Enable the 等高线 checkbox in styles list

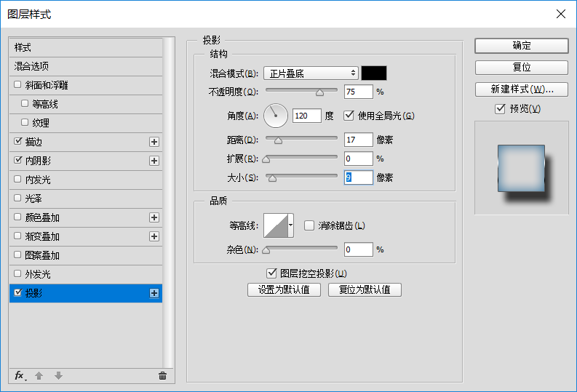tap(25, 103)
